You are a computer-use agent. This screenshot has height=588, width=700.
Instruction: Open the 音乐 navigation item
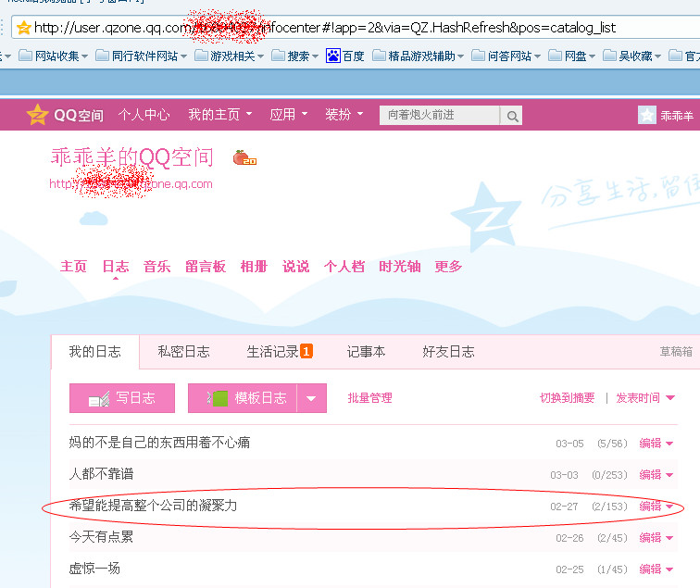point(156,267)
